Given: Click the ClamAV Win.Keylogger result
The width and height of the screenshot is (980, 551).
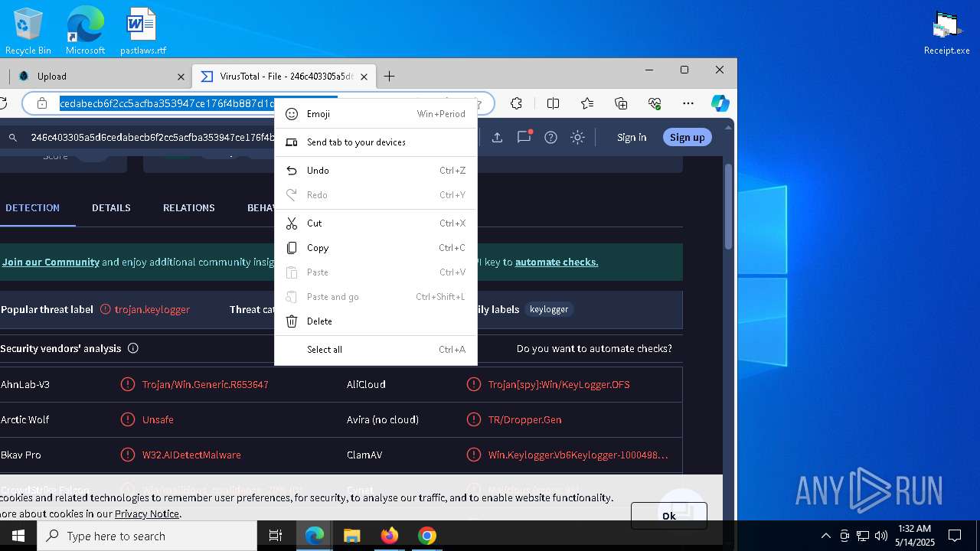Looking at the screenshot, I should coord(578,455).
